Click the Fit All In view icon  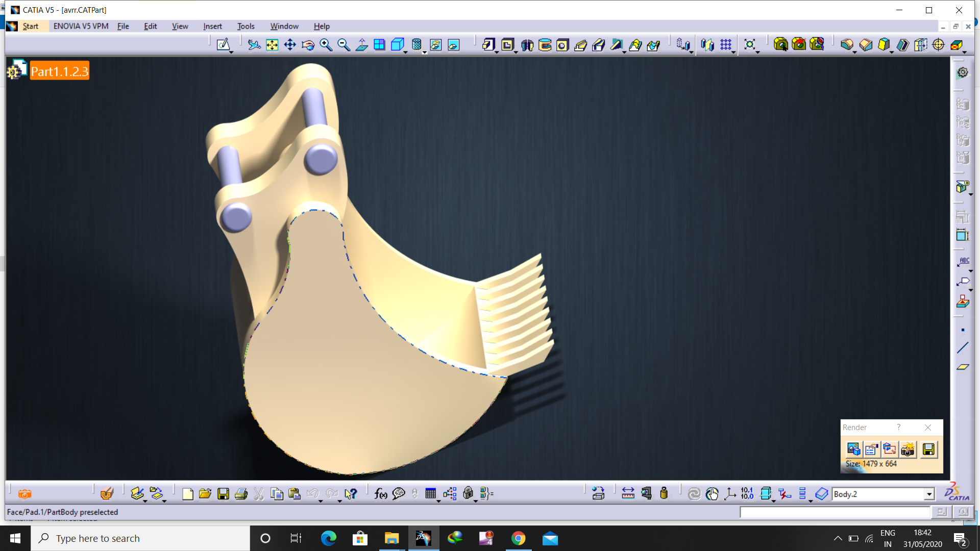272,45
